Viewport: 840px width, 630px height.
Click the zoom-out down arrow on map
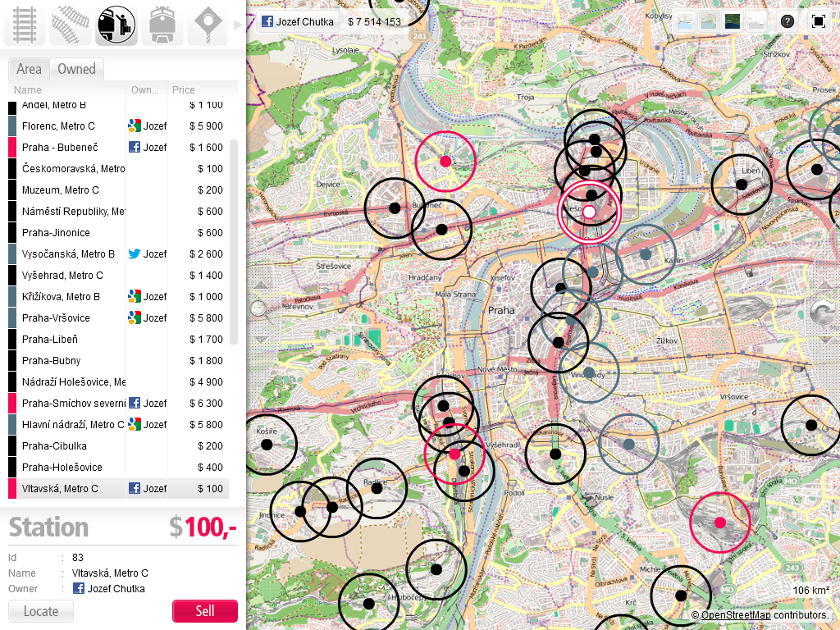pos(260,338)
